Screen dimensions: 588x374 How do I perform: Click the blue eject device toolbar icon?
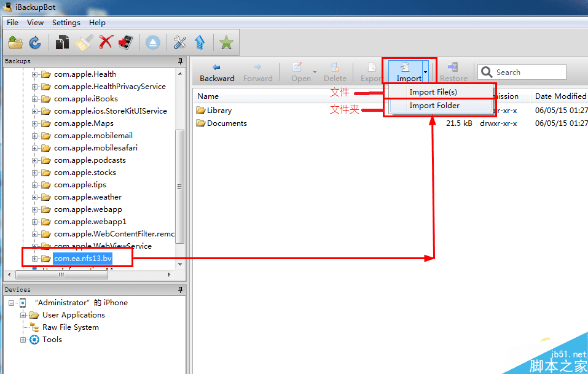pos(153,42)
